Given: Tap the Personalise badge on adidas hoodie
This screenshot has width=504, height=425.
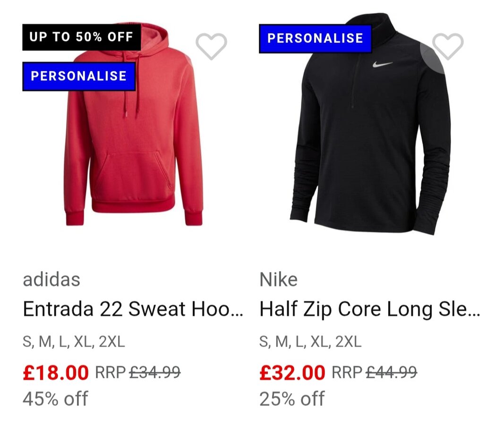Looking at the screenshot, I should point(79,76).
